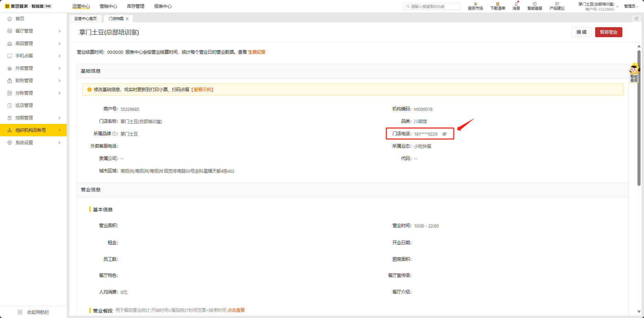Focus the function search input field

point(432,7)
